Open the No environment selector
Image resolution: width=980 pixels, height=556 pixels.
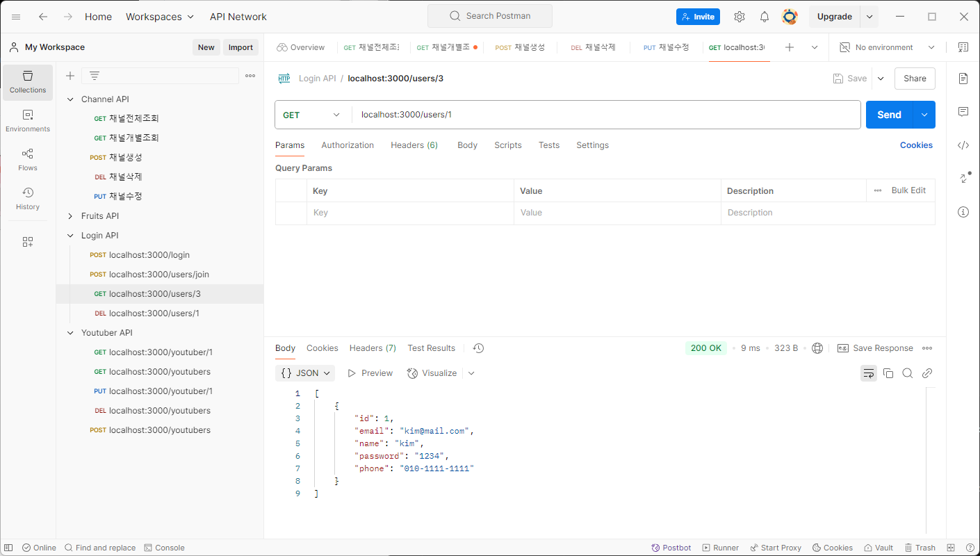tap(887, 47)
